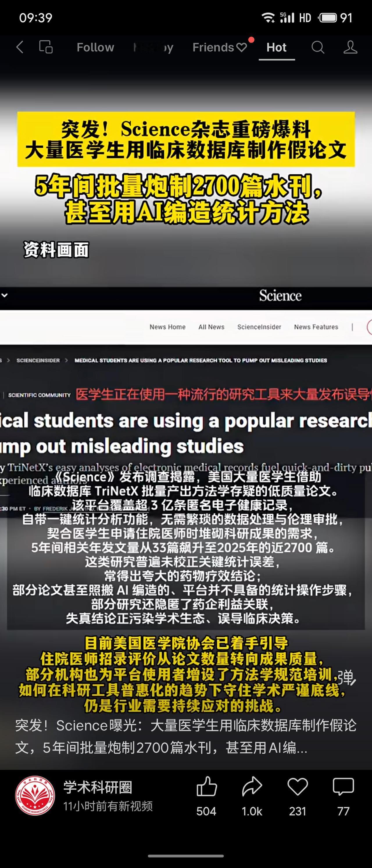The image size is (372, 868).
Task: Click ScienceInsider nav link
Action: [259, 327]
